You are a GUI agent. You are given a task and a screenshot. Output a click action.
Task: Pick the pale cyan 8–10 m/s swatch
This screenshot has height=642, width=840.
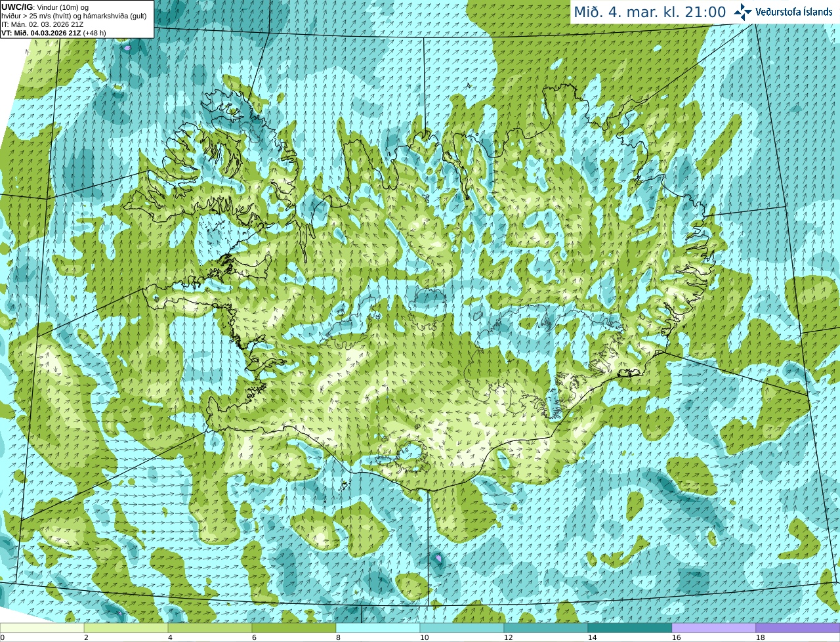[378, 628]
